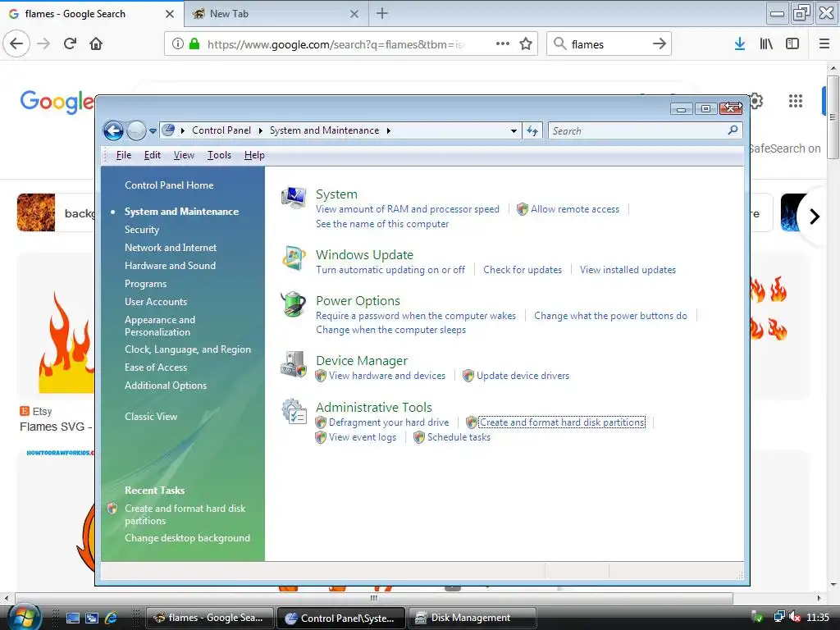Click the Firefox horizontal scrollbar
Screen dimensions: 840x630
(x=373, y=598)
